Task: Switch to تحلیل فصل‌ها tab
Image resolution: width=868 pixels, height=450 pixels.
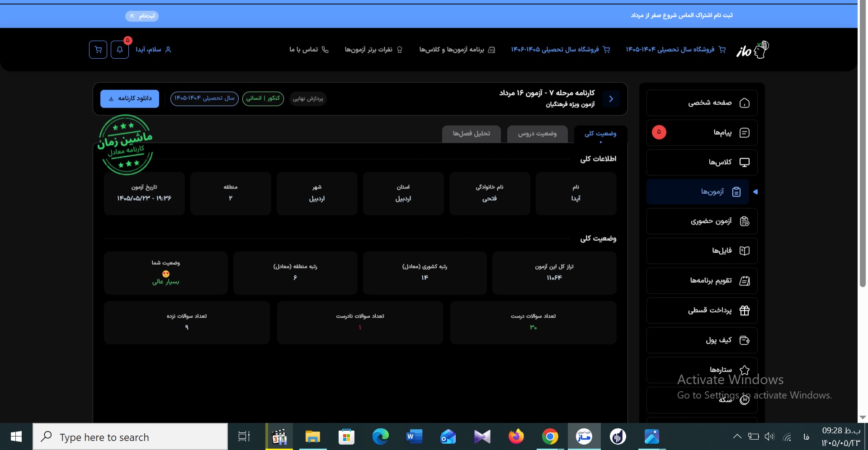Action: click(x=472, y=134)
